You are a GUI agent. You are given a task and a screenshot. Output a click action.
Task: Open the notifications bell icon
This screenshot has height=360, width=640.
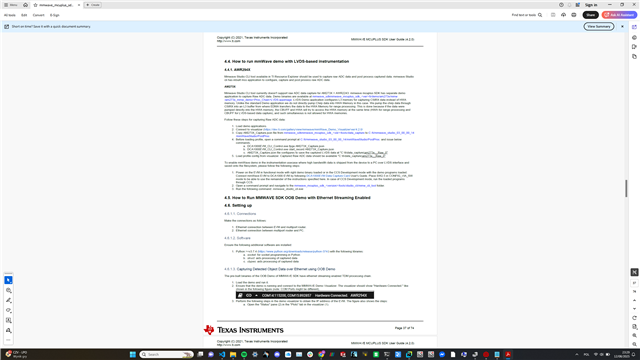pyautogui.click(x=569, y=5)
